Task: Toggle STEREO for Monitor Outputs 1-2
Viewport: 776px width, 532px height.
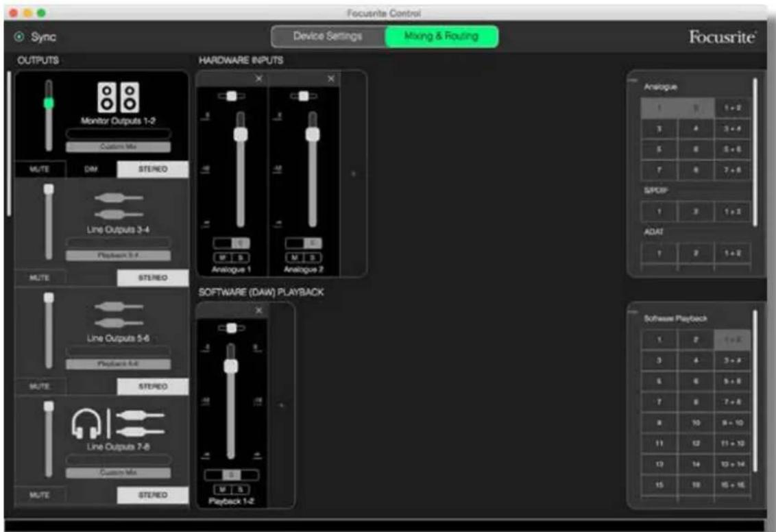Action: 152,169
